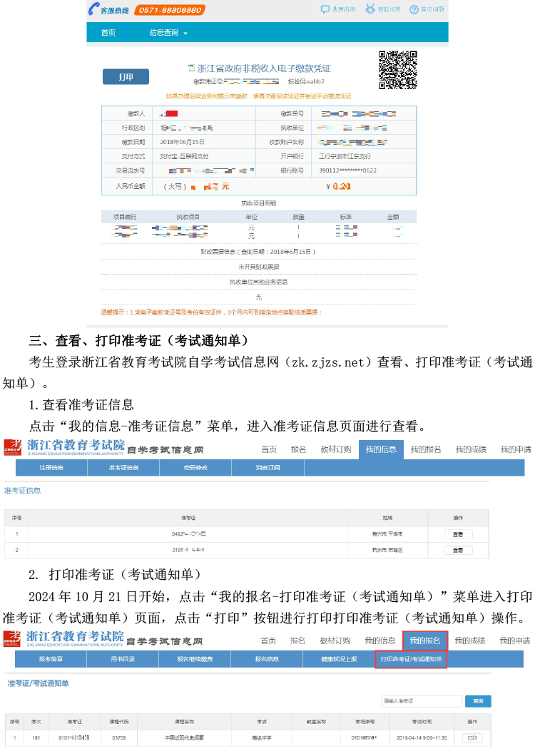Viewport: 535px width, 756px height.
Task: Click 首页 tab in the 考试通知单 page header
Action: (x=268, y=640)
